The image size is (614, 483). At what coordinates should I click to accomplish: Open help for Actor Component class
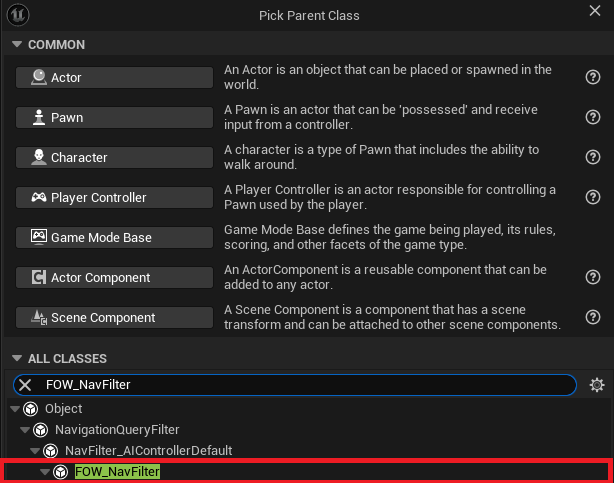(x=592, y=277)
